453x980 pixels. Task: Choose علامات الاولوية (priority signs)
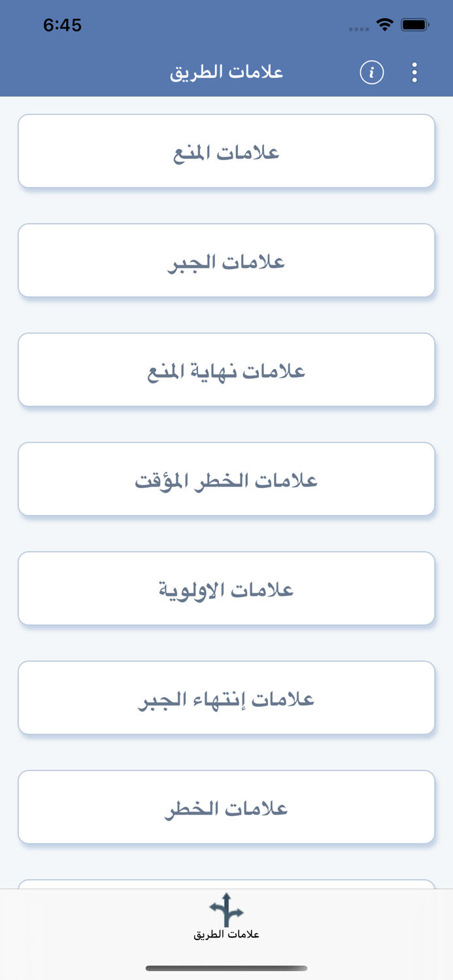click(226, 588)
